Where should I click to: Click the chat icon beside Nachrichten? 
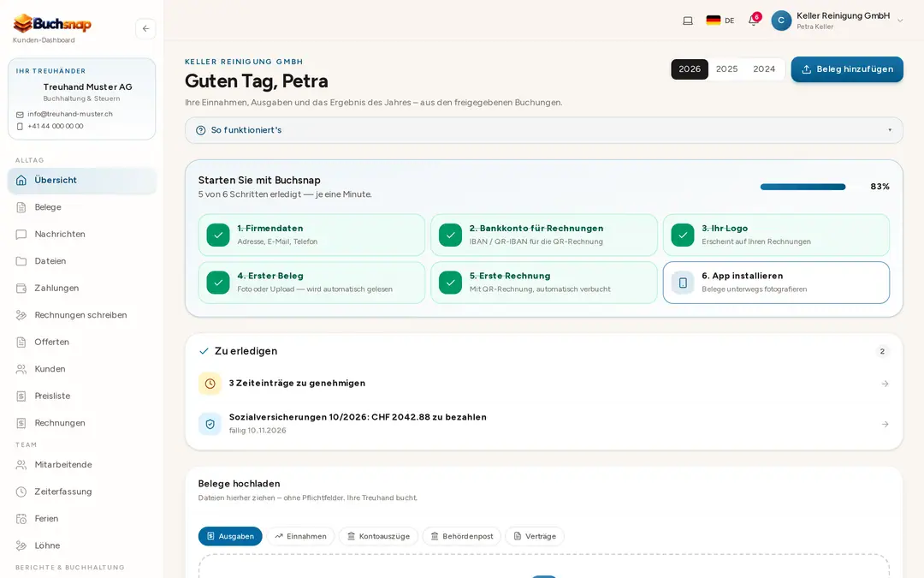pos(21,234)
